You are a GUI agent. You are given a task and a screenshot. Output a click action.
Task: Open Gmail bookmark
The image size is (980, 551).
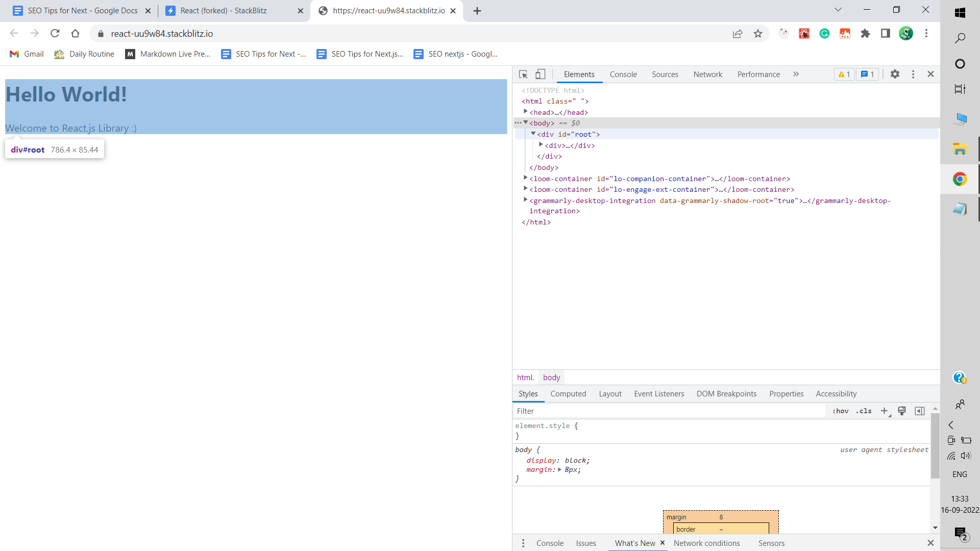coord(27,54)
